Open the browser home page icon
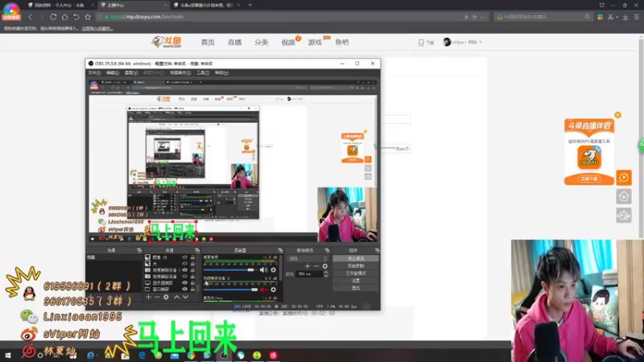Screen dimensions: 644x362 (x=64, y=17)
